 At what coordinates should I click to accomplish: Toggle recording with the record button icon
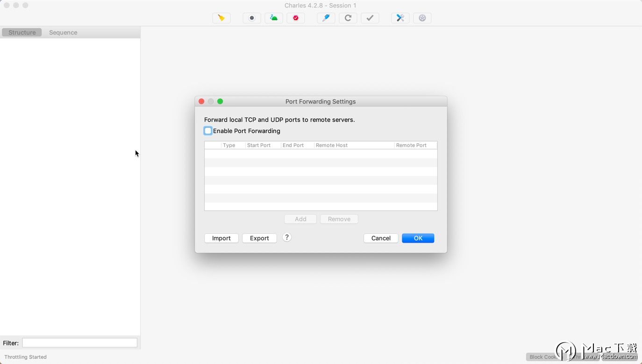(x=252, y=18)
